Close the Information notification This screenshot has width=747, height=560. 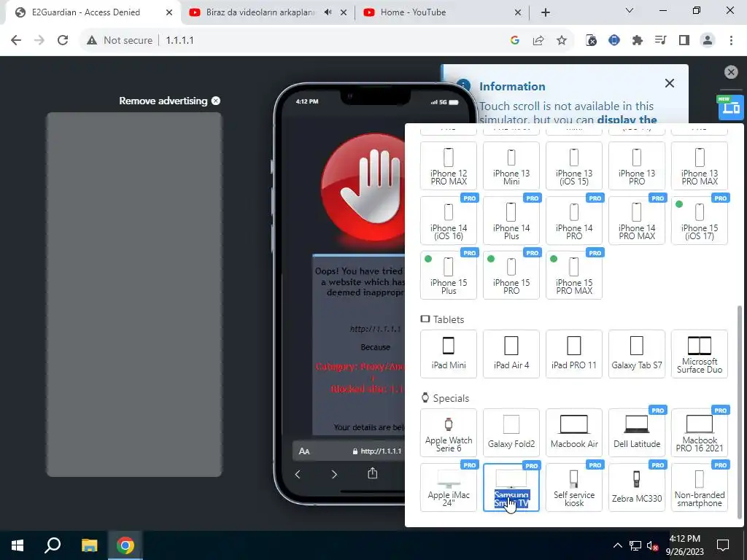(670, 83)
